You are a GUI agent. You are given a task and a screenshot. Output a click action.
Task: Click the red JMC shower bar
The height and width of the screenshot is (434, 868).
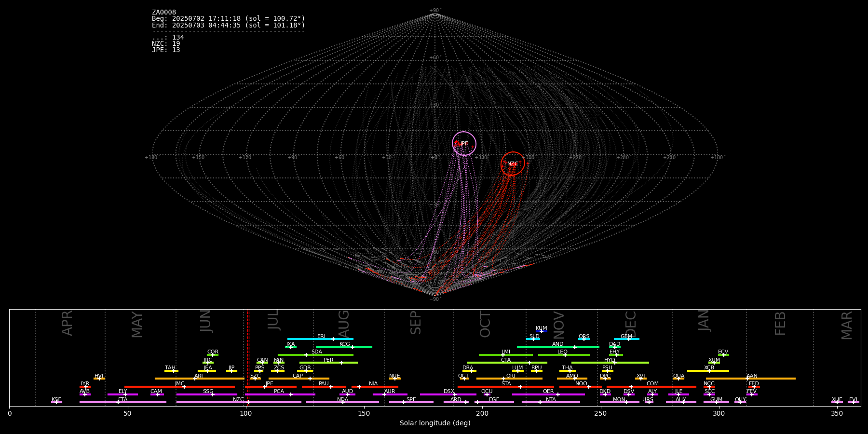(179, 386)
